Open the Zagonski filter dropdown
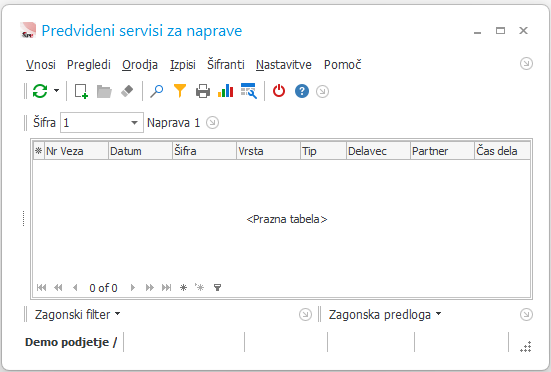 coord(77,314)
